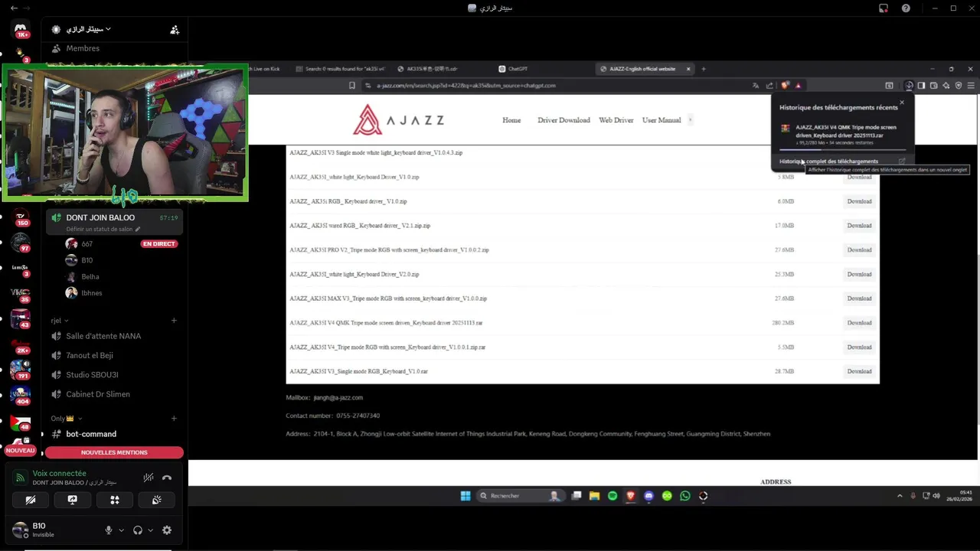Download AJAZZ_AK35i RGB Keyboard driver V1.0.zip
This screenshot has height=551, width=980.
(859, 201)
